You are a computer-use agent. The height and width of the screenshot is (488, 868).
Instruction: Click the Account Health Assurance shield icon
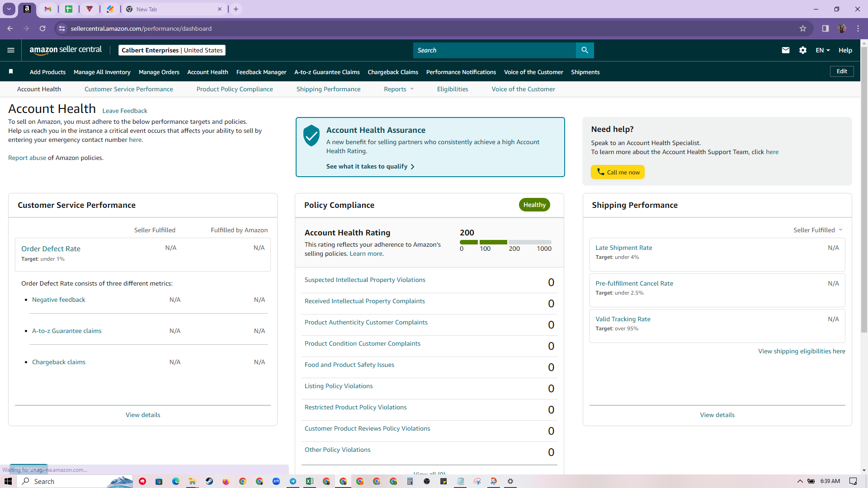click(311, 136)
